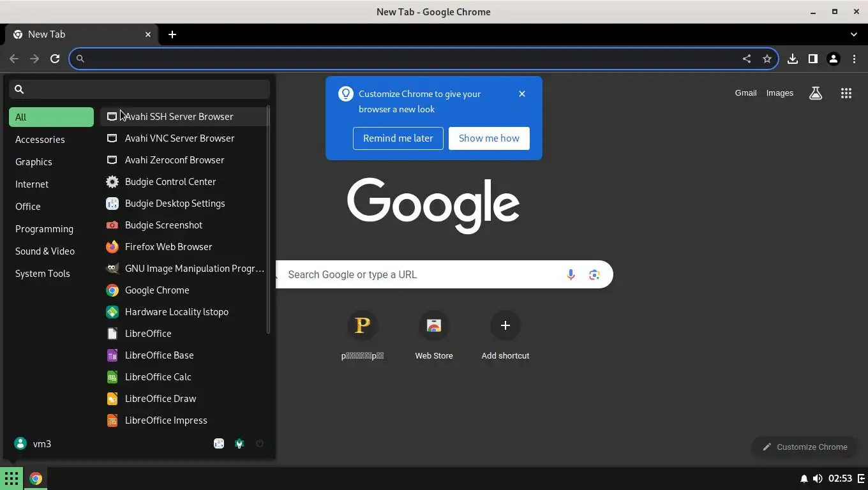Open Images link
This screenshot has height=490, width=868.
click(x=780, y=93)
